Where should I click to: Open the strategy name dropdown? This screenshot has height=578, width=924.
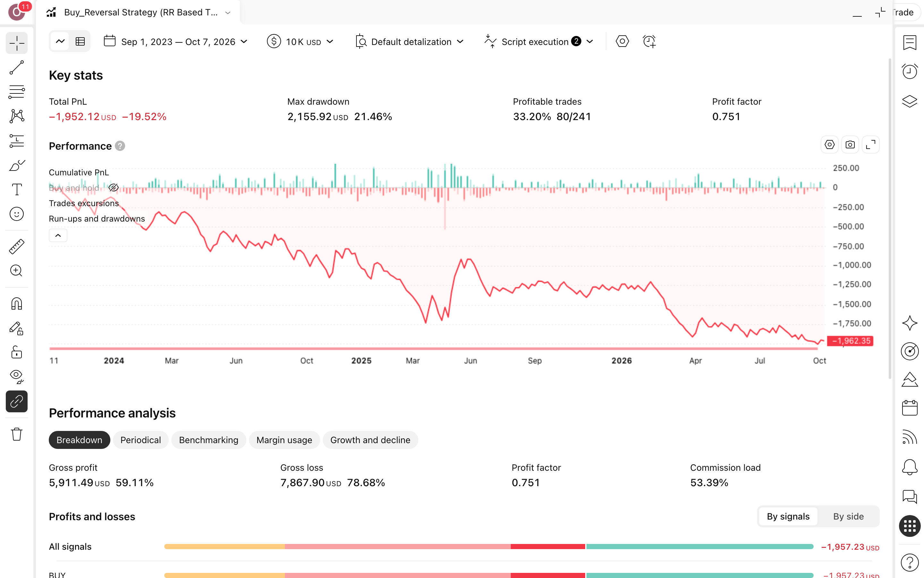pos(228,13)
